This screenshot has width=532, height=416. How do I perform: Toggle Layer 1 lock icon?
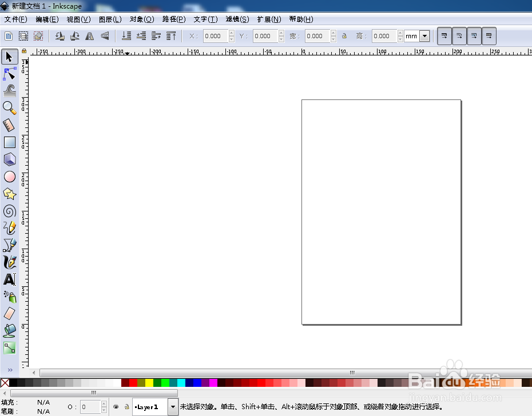tap(126, 406)
